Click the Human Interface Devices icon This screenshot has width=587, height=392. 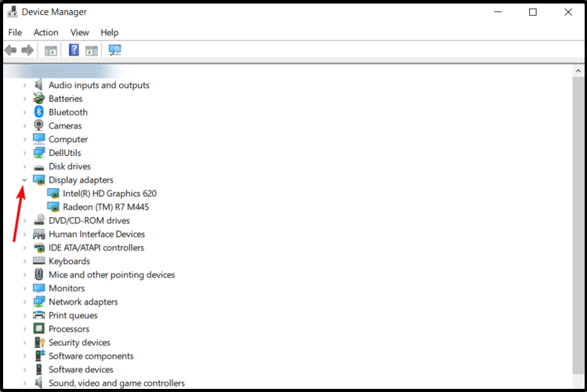pyautogui.click(x=39, y=234)
